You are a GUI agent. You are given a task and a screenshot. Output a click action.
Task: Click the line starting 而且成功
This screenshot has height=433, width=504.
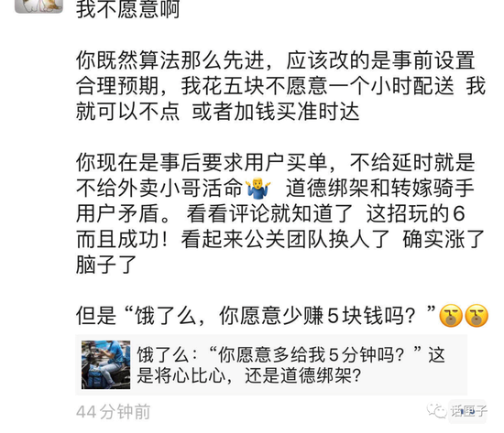click(x=280, y=239)
